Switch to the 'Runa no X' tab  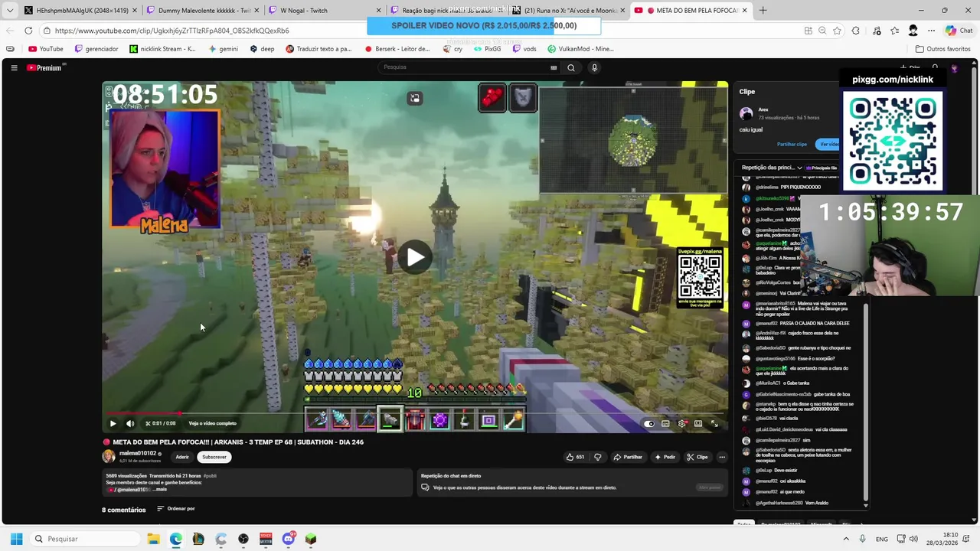567,11
